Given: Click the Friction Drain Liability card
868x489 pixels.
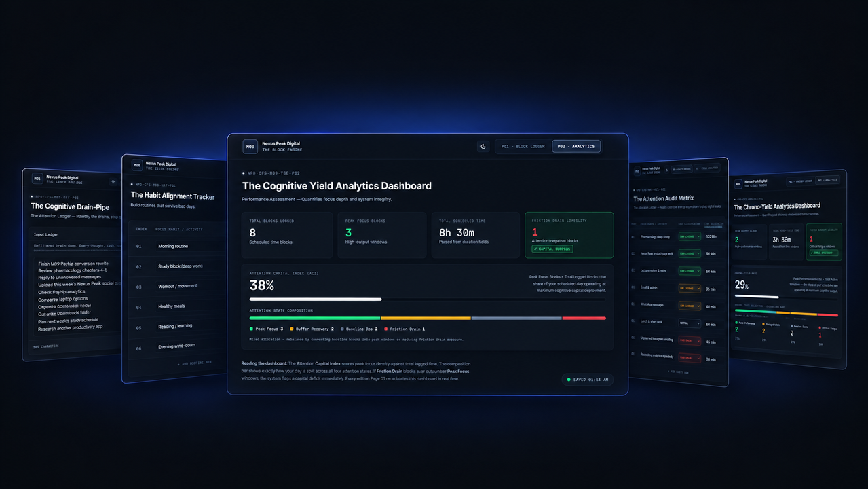Looking at the screenshot, I should (x=569, y=235).
